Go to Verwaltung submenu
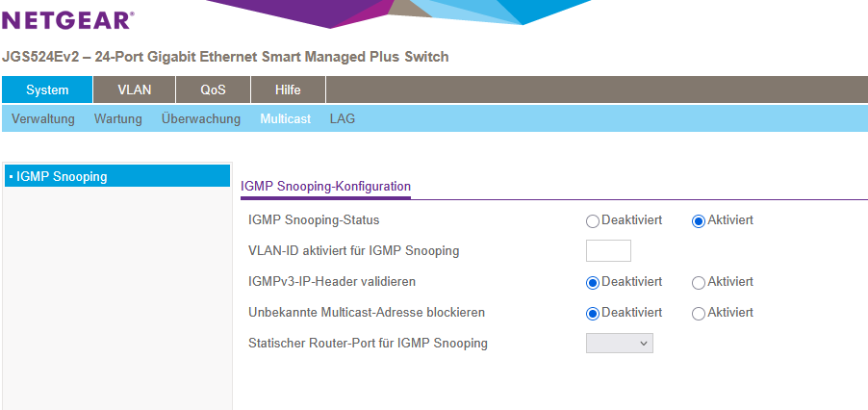Viewport: 868px width, 410px height. 43,119
